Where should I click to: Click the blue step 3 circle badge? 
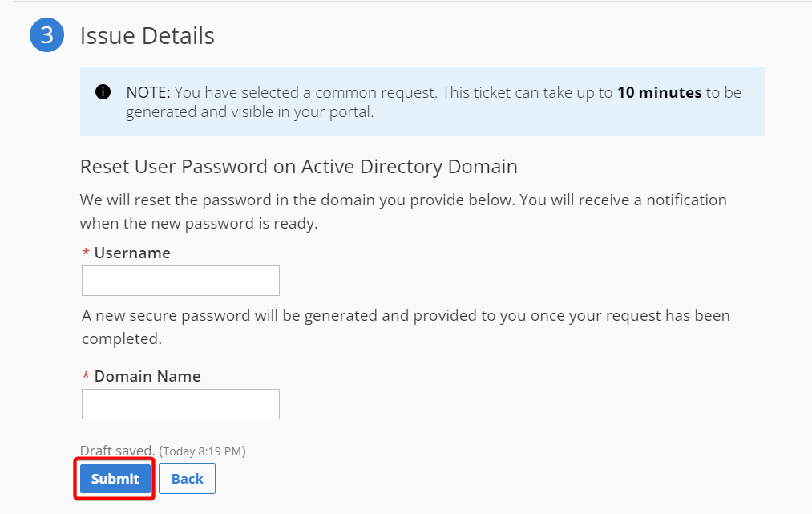point(46,35)
